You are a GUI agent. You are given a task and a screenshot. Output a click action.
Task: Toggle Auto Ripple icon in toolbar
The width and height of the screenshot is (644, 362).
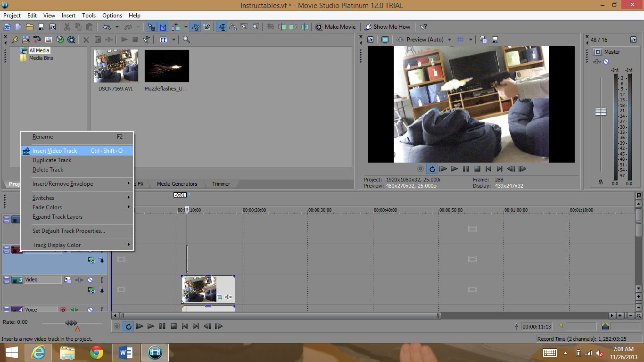click(x=176, y=27)
